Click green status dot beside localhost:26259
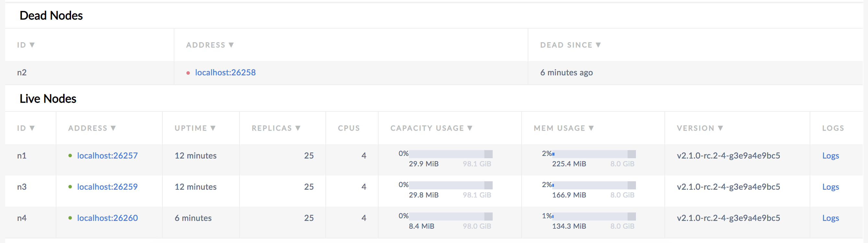868x243 pixels. (x=70, y=187)
